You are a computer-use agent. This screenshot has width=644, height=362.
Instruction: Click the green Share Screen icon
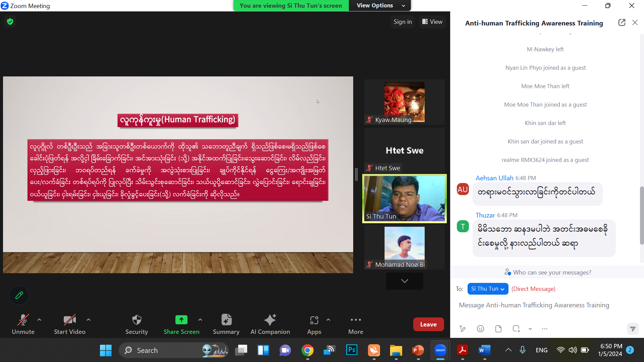181,320
